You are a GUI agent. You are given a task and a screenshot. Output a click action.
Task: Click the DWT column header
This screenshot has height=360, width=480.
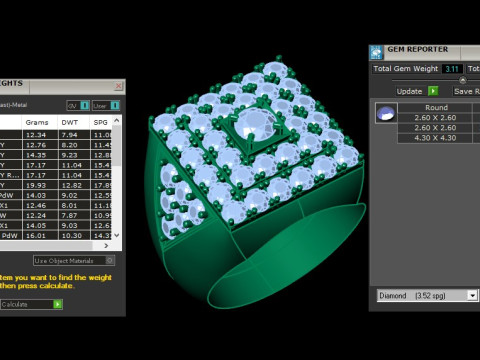(74, 122)
